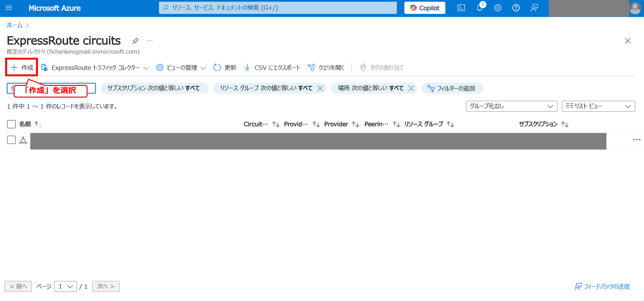Open the ビューの管理 menu
This screenshot has width=644, height=301.
(181, 67)
